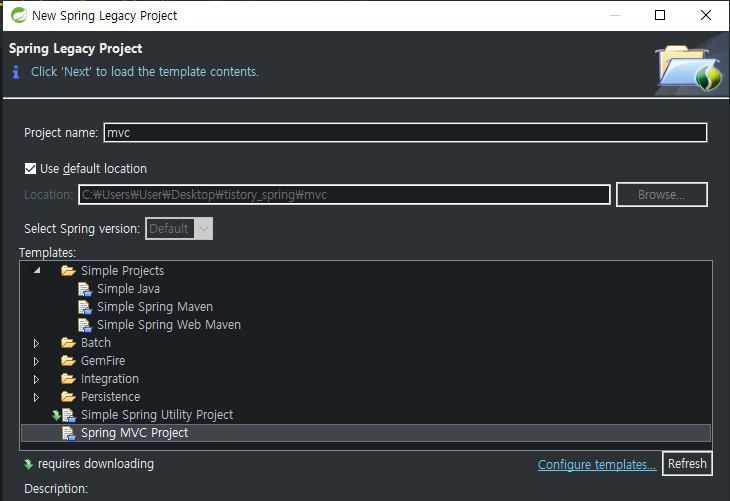Click the 'Description:' label
Screen dimensions: 730x501
pyautogui.click(x=56, y=489)
